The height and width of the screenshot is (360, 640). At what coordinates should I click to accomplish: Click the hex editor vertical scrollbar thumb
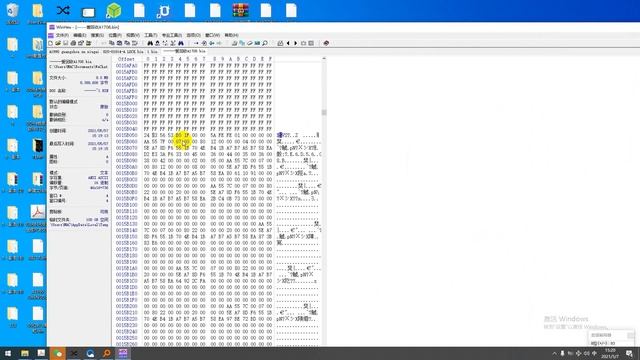pyautogui.click(x=324, y=112)
